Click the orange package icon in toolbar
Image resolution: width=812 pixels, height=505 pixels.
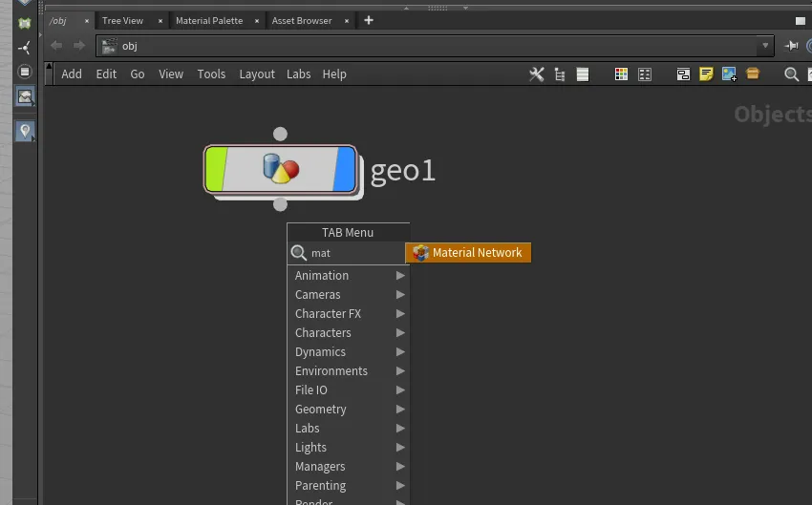pos(753,74)
